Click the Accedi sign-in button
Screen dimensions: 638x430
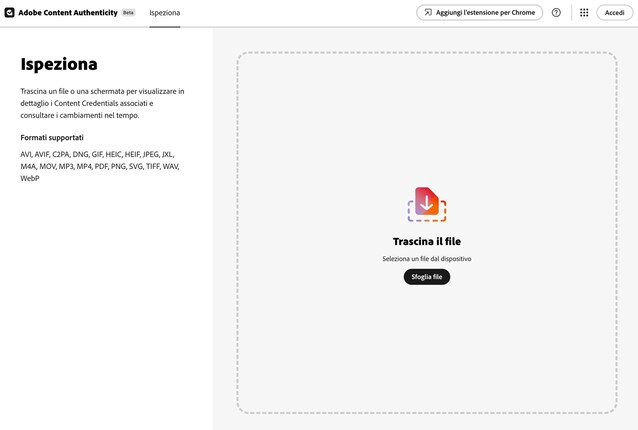point(614,13)
